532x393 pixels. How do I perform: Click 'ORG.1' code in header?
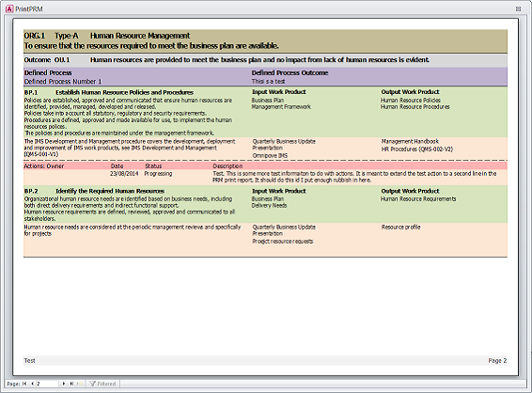click(34, 36)
